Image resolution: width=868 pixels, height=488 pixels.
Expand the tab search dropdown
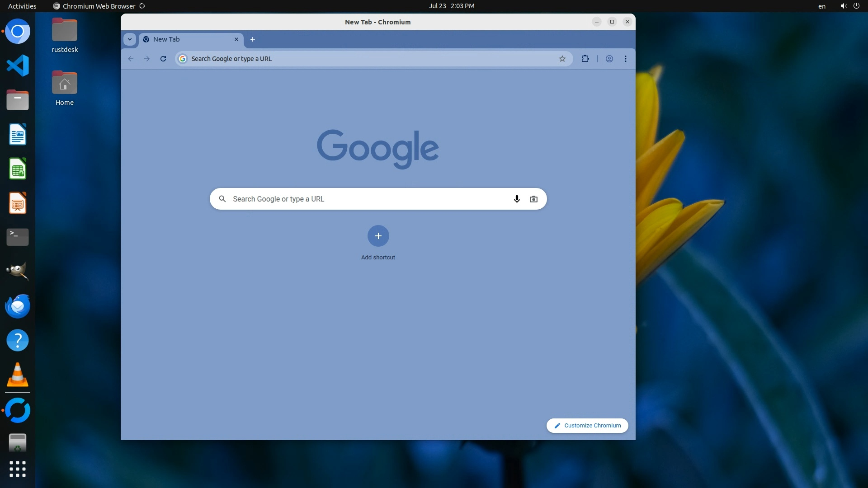coord(130,39)
